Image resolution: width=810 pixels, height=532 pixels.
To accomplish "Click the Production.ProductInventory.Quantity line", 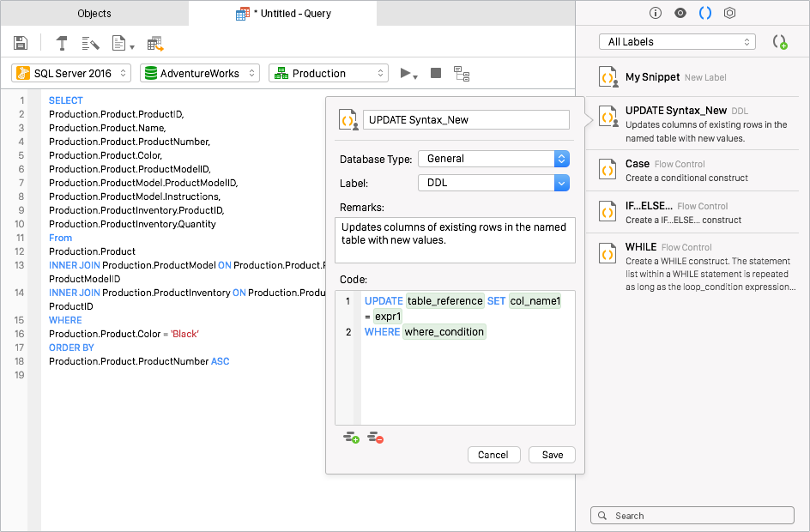I will [x=132, y=224].
